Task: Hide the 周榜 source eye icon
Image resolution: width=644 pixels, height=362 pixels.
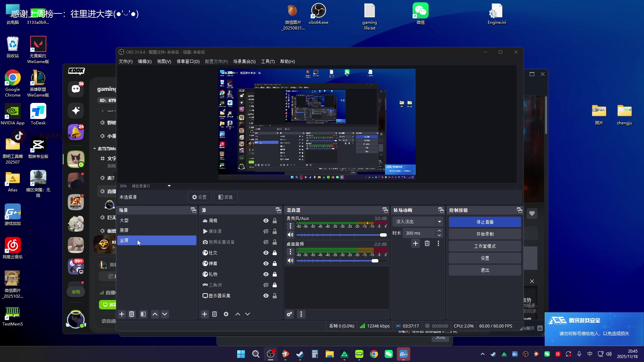Action: coord(266,221)
